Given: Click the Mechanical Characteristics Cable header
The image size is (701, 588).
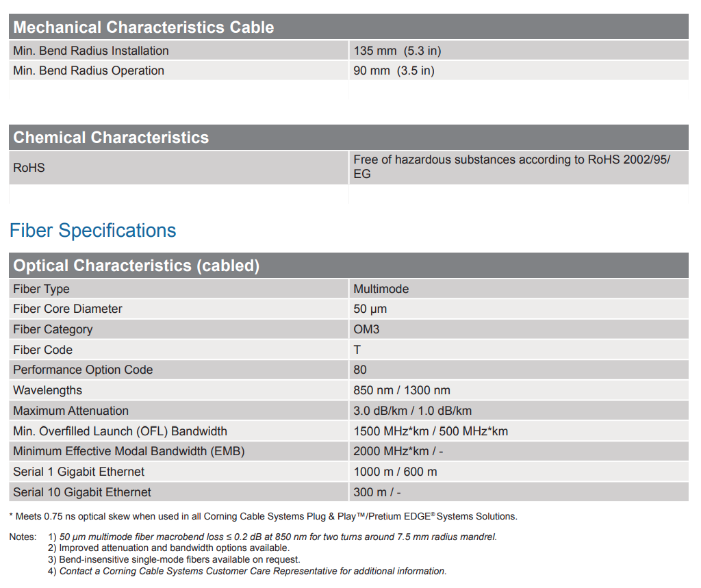Looking at the screenshot, I should coord(144,27).
